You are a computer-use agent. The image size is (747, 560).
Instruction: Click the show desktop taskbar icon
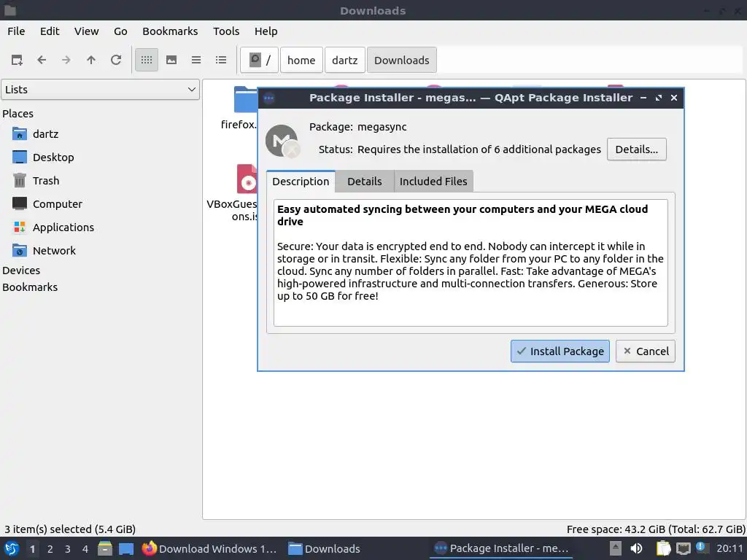[x=126, y=549]
